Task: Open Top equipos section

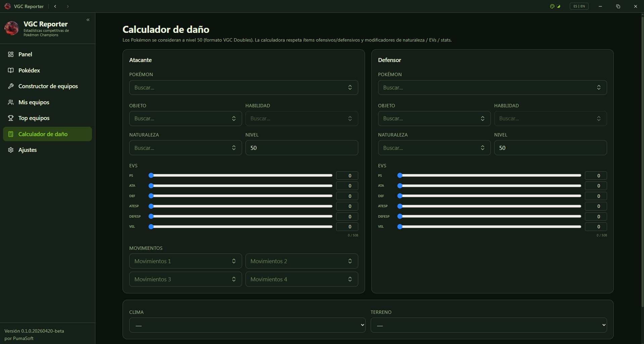Action: [47, 118]
